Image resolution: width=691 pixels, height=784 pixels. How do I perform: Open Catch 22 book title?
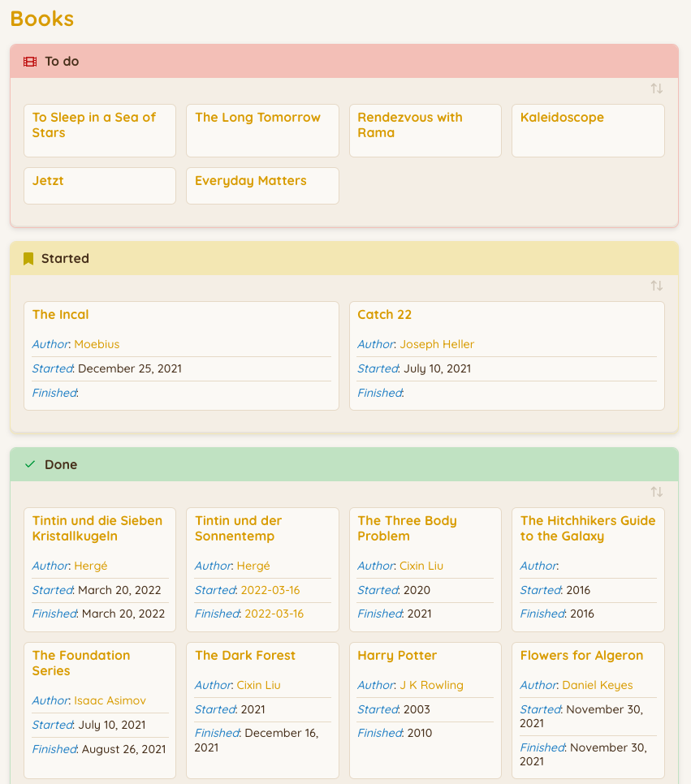[x=384, y=315]
